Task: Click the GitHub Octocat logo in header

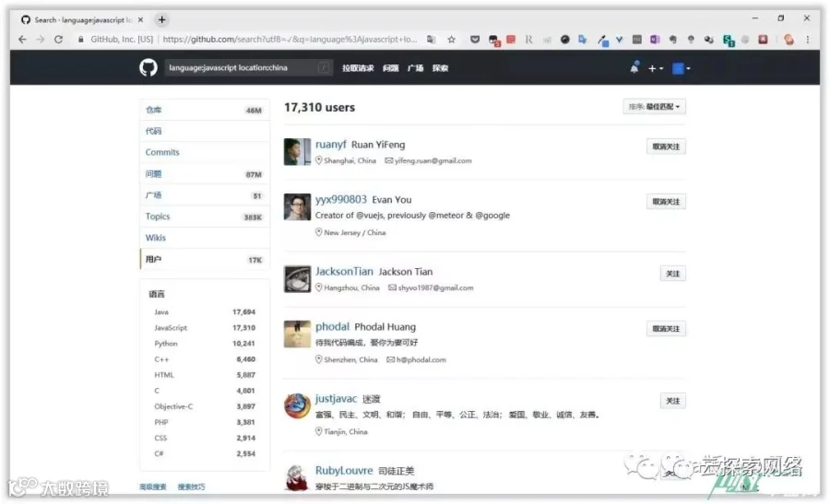Action: (148, 67)
